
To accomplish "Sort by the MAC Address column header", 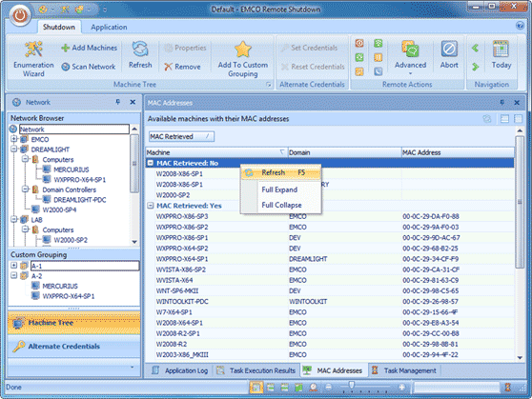I will coord(458,152).
